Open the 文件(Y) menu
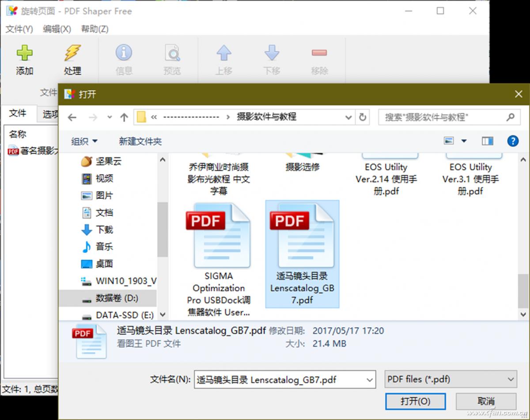 point(19,29)
